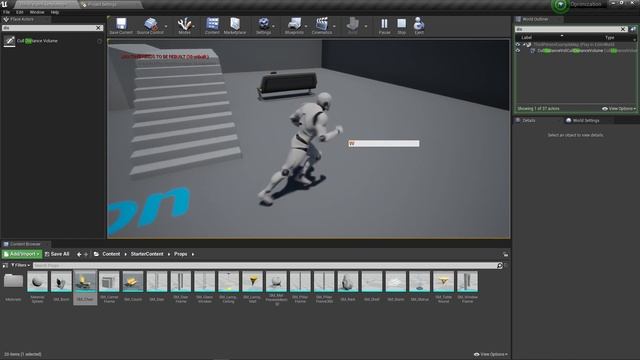
Task: Sort outliner by the Type column header
Action: click(610, 37)
